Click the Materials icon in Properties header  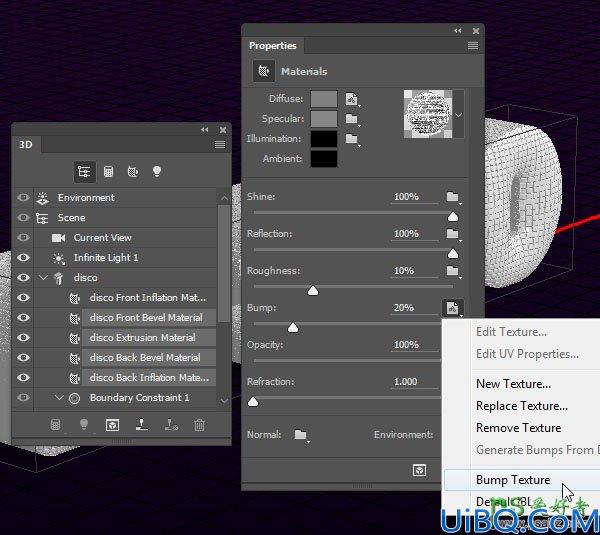[264, 71]
